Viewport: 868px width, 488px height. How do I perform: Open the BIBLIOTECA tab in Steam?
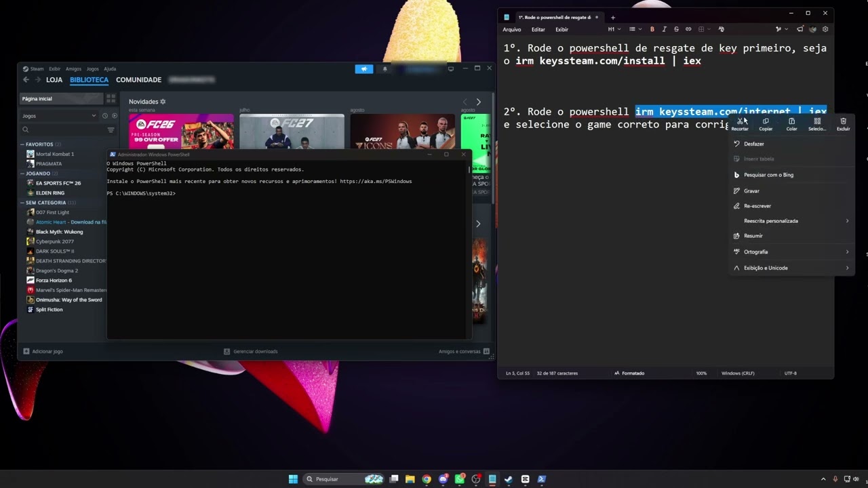tap(89, 80)
